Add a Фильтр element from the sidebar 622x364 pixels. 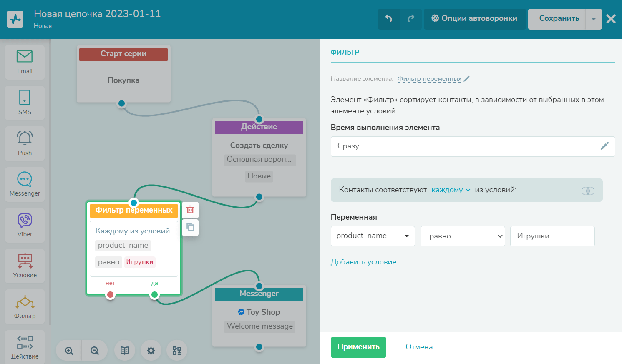pyautogui.click(x=25, y=306)
